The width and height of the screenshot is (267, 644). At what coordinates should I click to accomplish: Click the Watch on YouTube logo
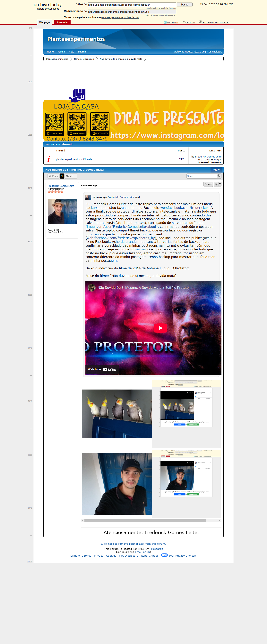110,369
